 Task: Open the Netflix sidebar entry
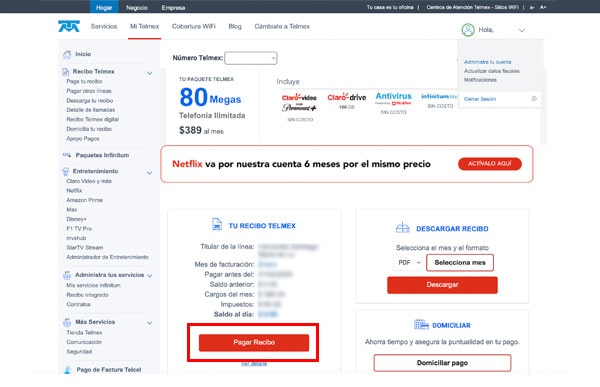(x=74, y=191)
